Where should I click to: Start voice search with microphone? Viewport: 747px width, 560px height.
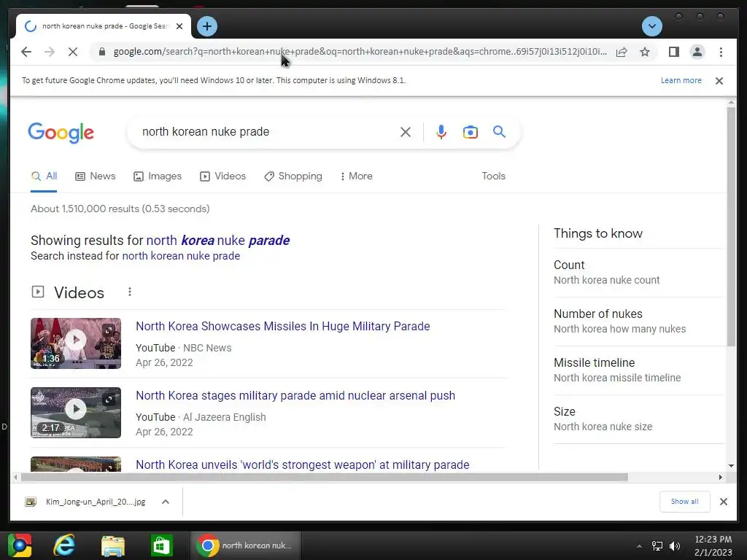tap(441, 132)
